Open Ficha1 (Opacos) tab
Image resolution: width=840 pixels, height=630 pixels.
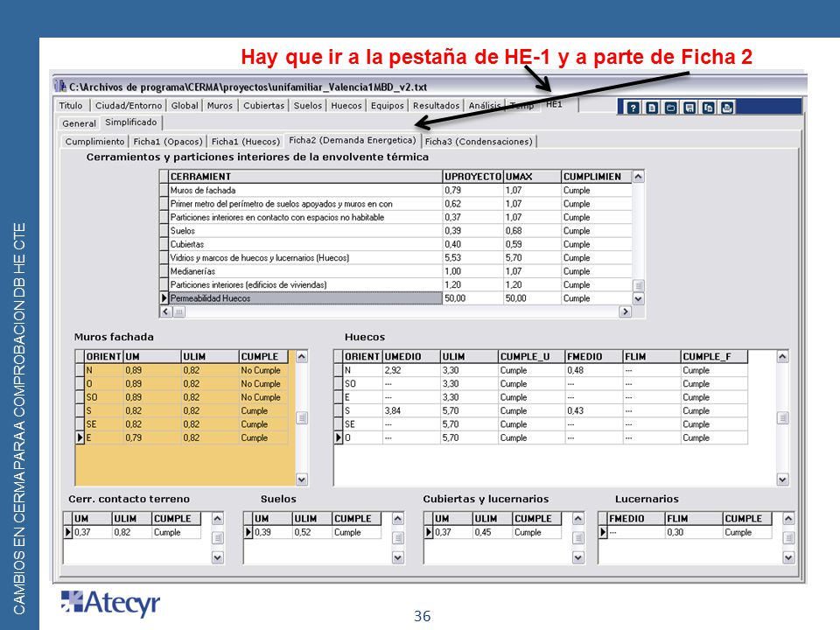click(168, 142)
